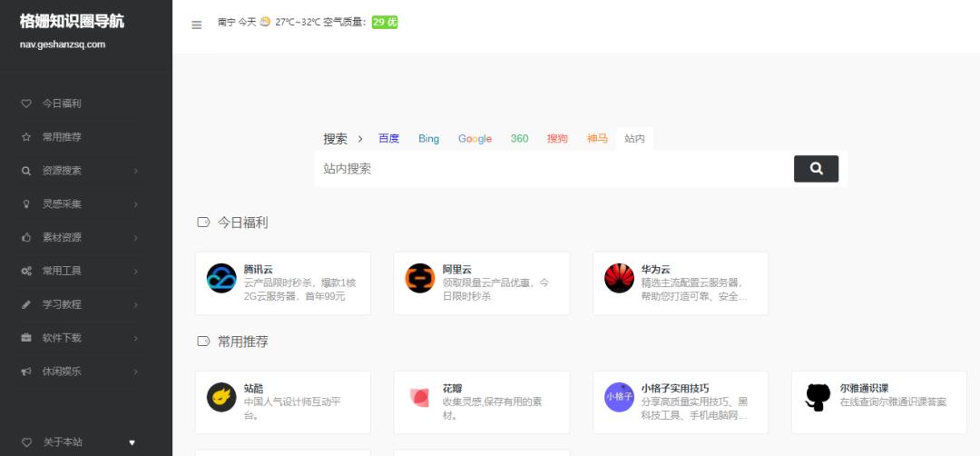Click the arrow after the 搜索 label
Viewport: 980px width, 456px height.
pyautogui.click(x=360, y=139)
